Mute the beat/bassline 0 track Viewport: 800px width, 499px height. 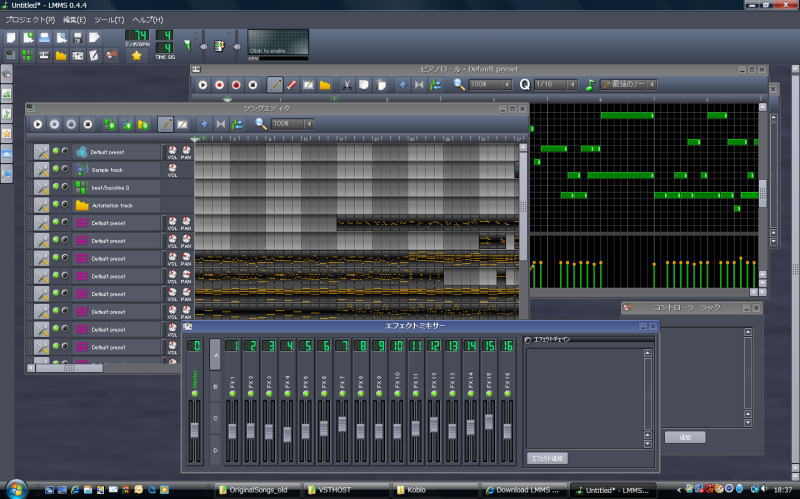coord(56,186)
